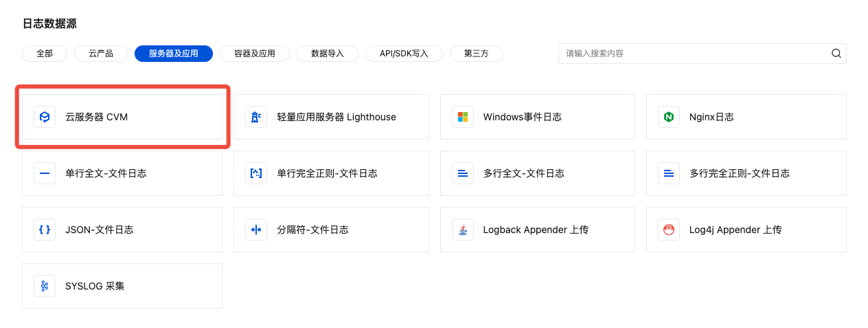The height and width of the screenshot is (328, 868).
Task: Switch to the 数据导入 tab
Action: (328, 54)
